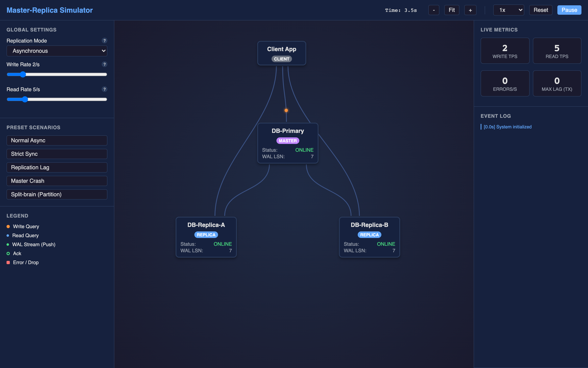Select the DB-Replica-A node
This screenshot has width=588, height=368.
pos(206,237)
